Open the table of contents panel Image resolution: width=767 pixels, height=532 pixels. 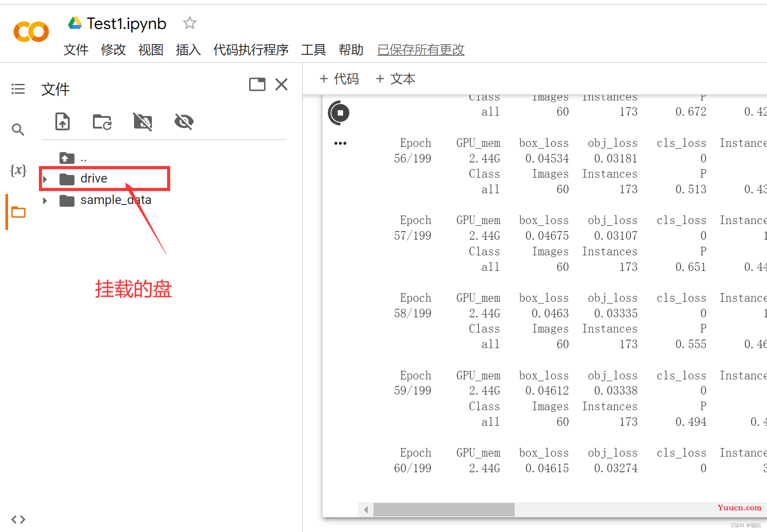tap(18, 89)
